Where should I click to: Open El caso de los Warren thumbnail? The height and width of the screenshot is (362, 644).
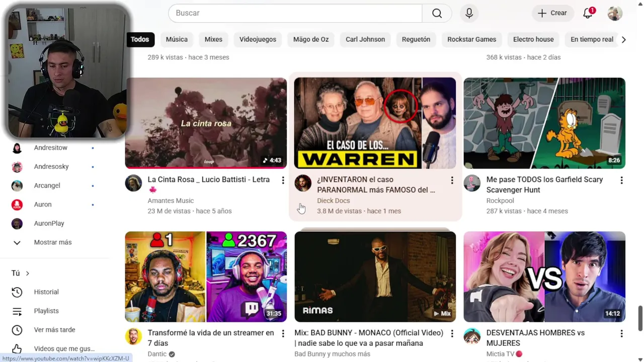tap(375, 123)
